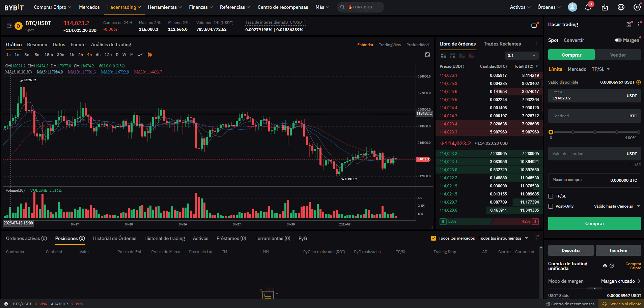Image resolution: width=644 pixels, height=308 pixels.
Task: Open order book three-dot options menu
Action: click(536, 44)
